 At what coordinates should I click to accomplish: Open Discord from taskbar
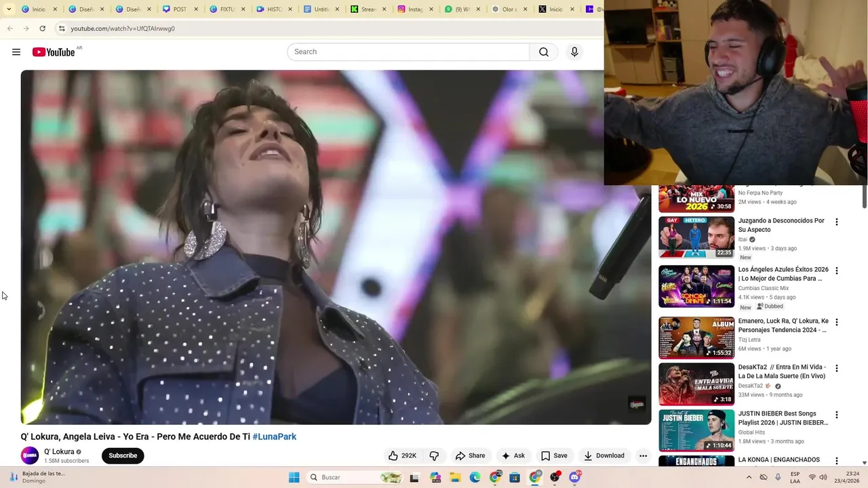575,477
